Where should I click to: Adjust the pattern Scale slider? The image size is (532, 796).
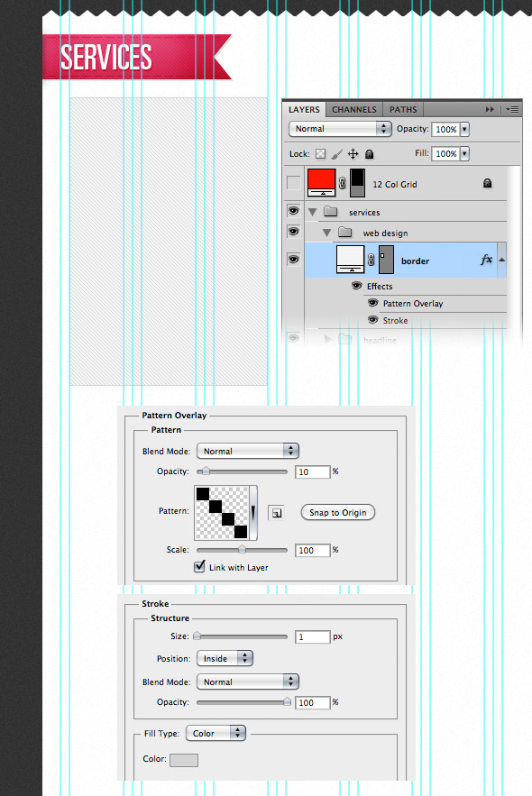click(242, 550)
